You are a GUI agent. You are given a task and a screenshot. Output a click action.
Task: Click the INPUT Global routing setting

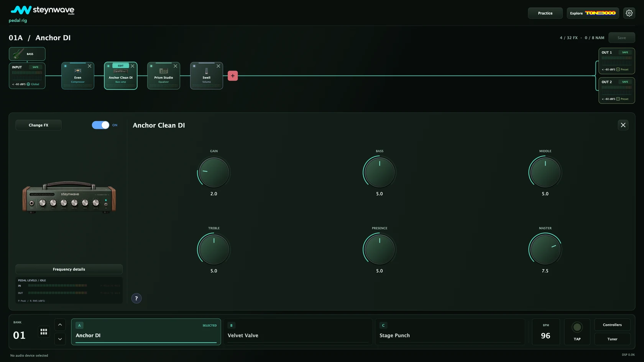[33, 84]
